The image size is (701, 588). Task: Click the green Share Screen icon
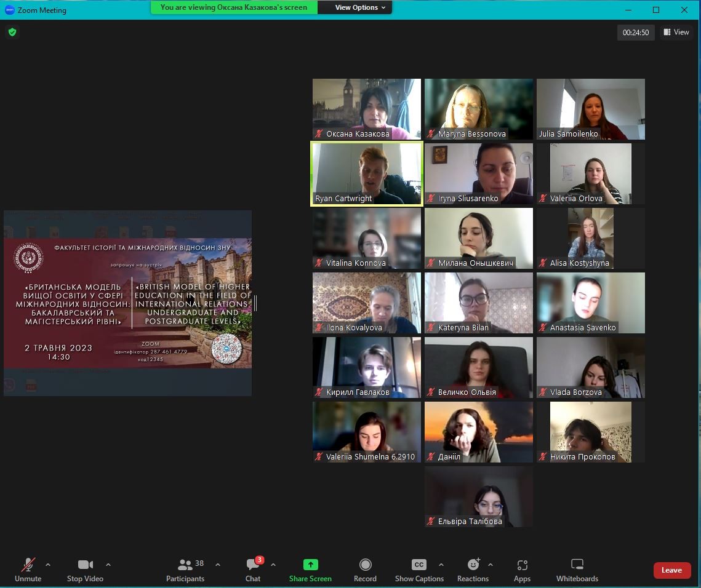pos(310,565)
